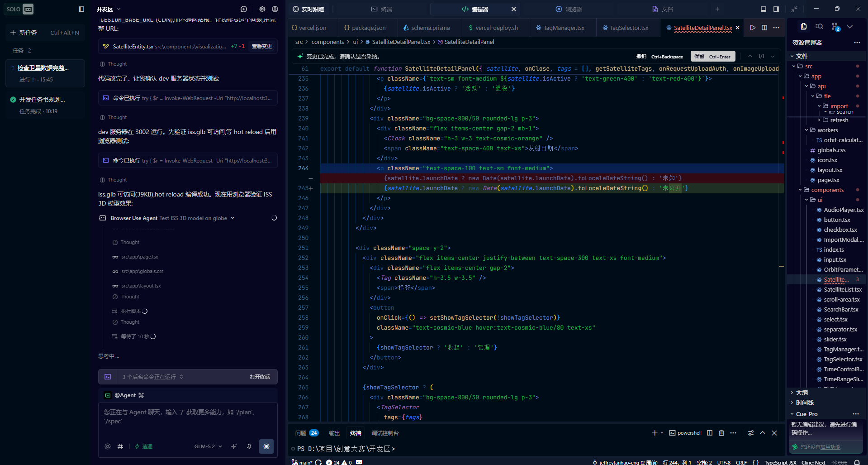This screenshot has width=868, height=465.
Task: Open editor more actions ellipsis
Action: pyautogui.click(x=776, y=28)
